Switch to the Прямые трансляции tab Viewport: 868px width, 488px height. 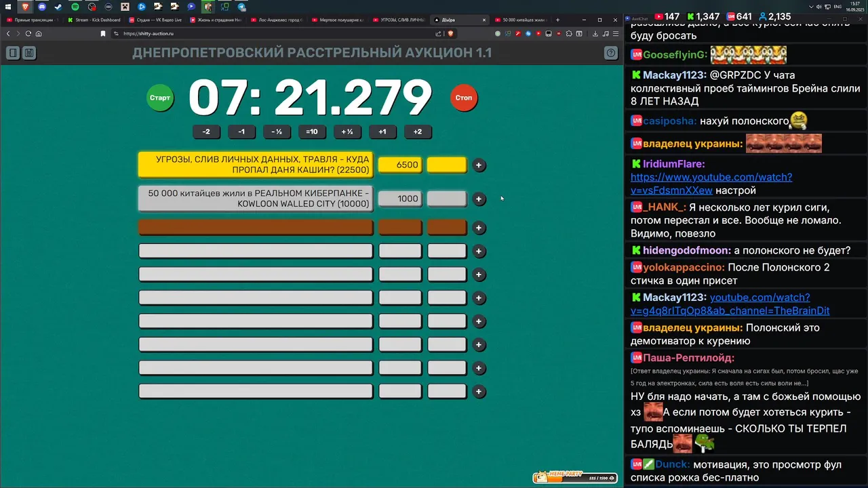[33, 20]
